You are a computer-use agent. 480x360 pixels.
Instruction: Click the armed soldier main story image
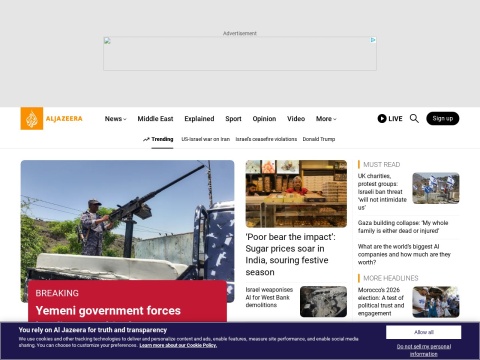[x=127, y=220]
